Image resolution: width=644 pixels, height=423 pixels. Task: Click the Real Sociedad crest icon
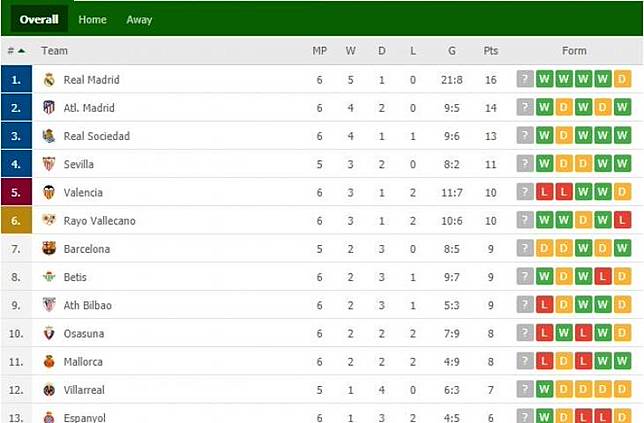[49, 136]
